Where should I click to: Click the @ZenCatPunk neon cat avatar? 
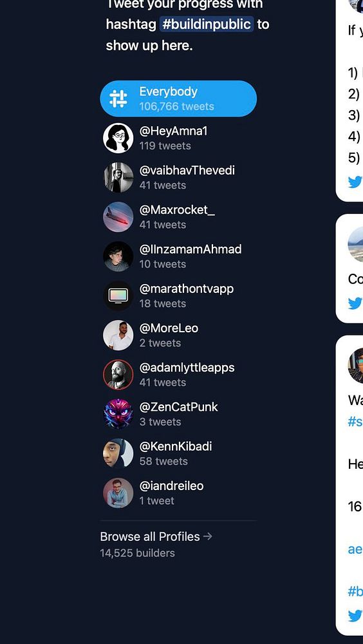coord(118,414)
